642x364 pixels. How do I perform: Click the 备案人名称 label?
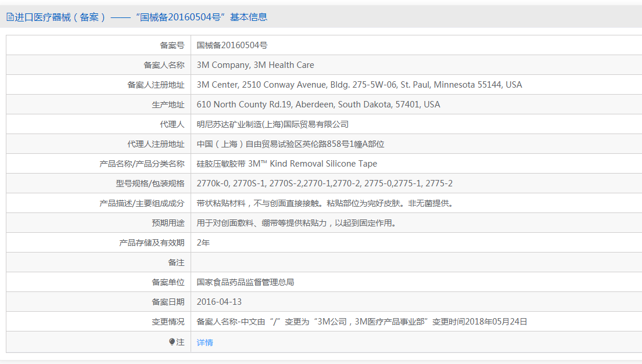164,65
